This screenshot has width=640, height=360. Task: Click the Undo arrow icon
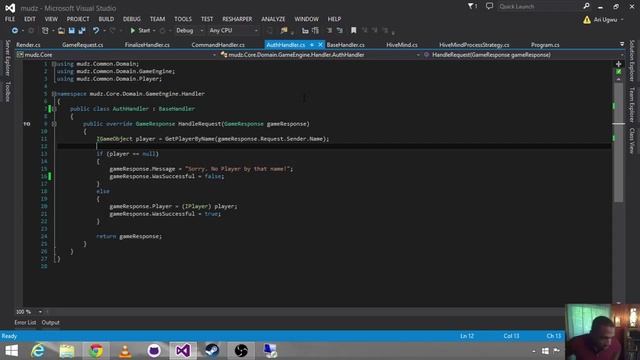96,31
